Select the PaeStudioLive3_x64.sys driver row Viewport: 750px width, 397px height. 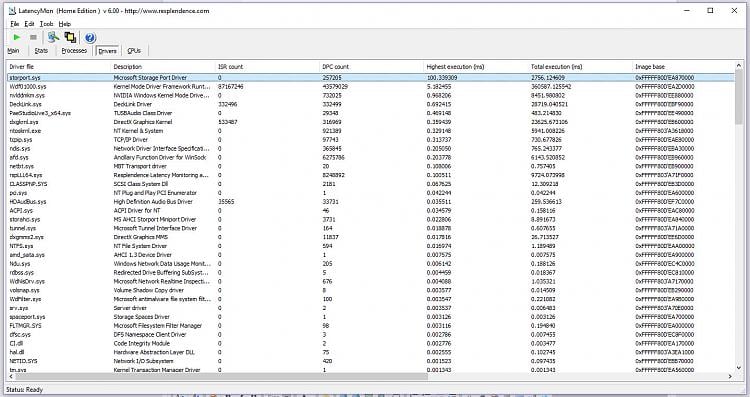[x=371, y=113]
